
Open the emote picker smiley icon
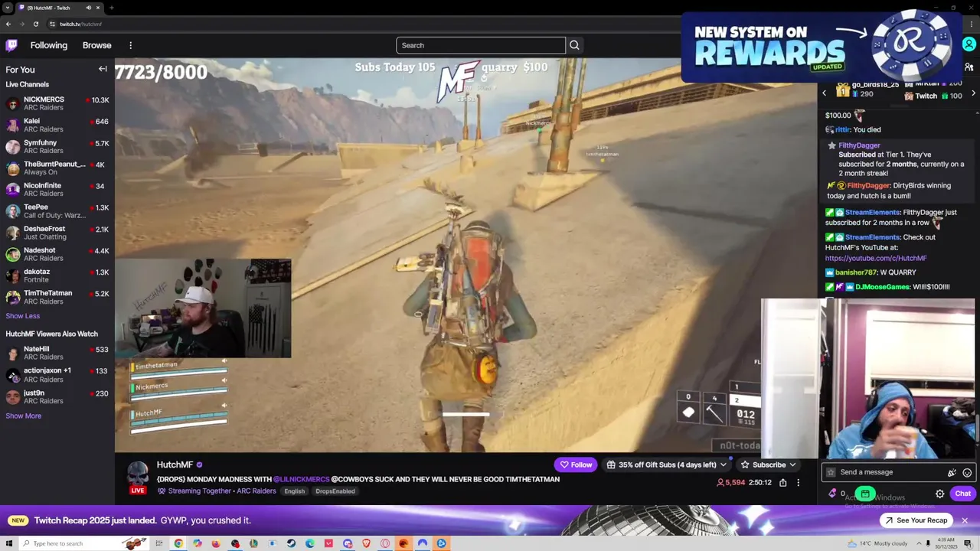[x=967, y=473]
